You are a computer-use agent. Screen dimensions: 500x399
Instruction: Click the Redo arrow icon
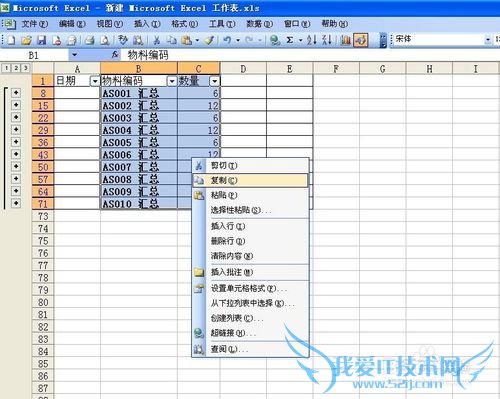pyautogui.click(x=249, y=40)
